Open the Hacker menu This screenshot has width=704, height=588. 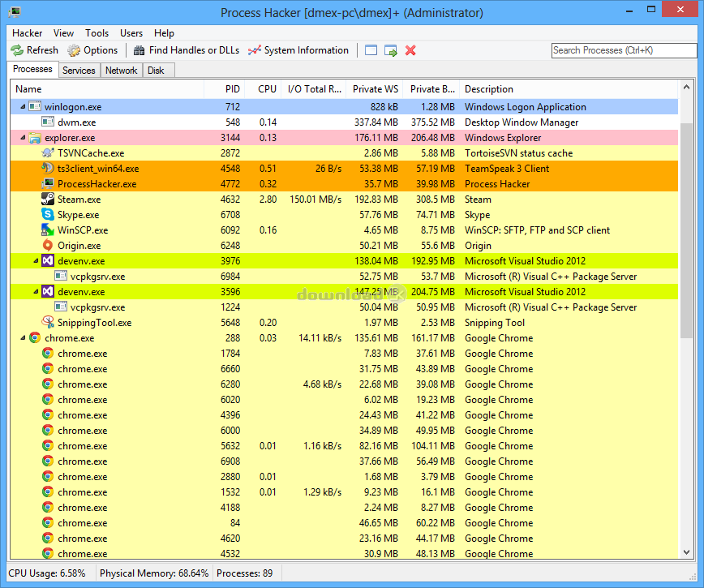tap(28, 33)
